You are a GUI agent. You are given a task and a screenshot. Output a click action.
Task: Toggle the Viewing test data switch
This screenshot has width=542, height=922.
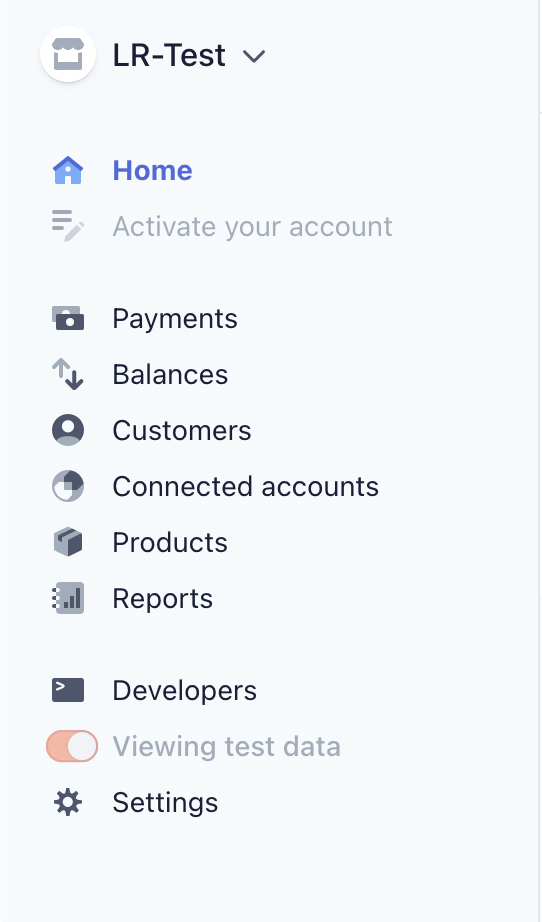[72, 746]
